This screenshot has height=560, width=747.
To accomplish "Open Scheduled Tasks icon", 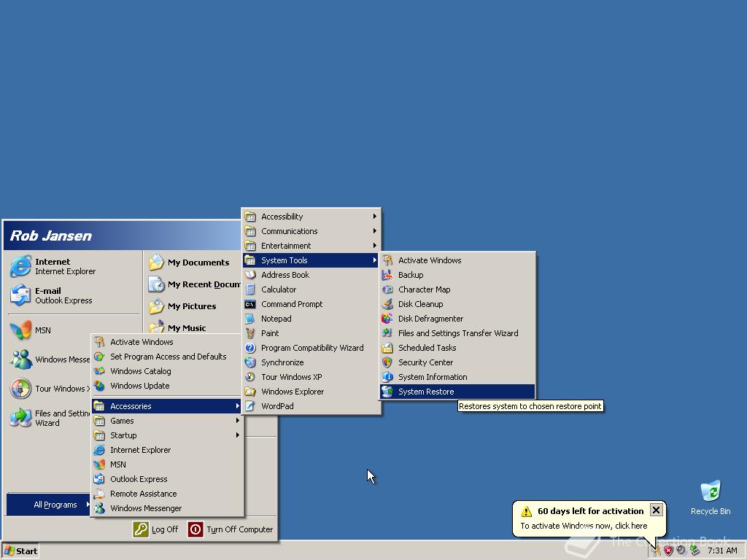I will pyautogui.click(x=387, y=348).
